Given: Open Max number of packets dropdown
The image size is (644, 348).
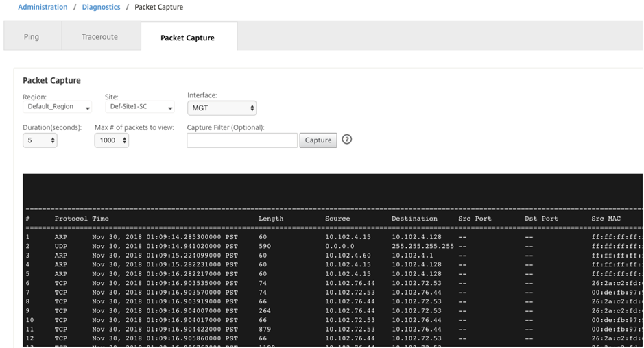Looking at the screenshot, I should (x=112, y=140).
